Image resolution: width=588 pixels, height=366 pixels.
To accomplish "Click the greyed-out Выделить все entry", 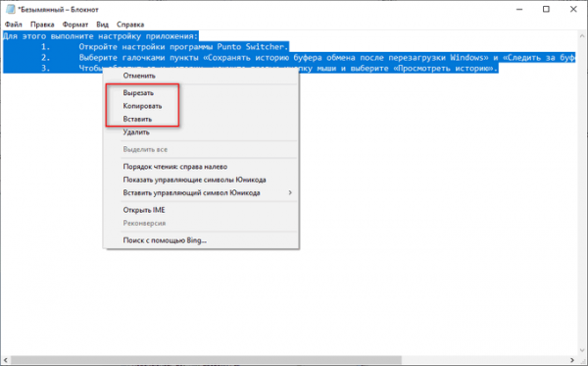I will tap(201, 149).
